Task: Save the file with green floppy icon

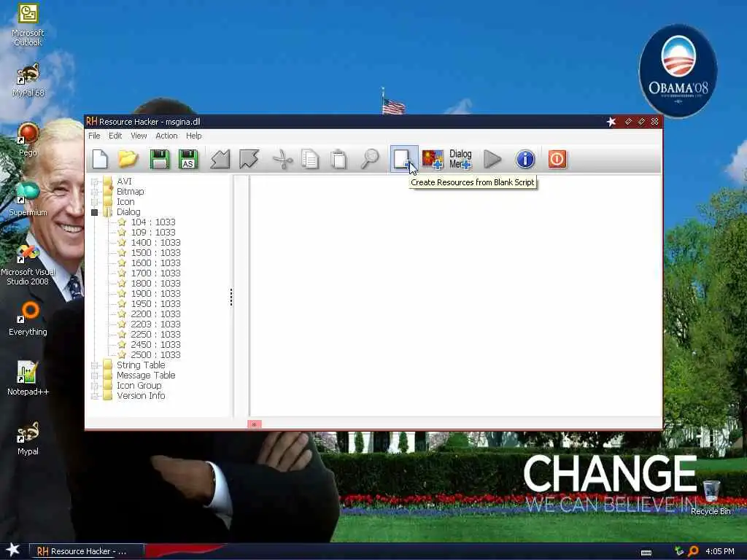Action: [160, 159]
